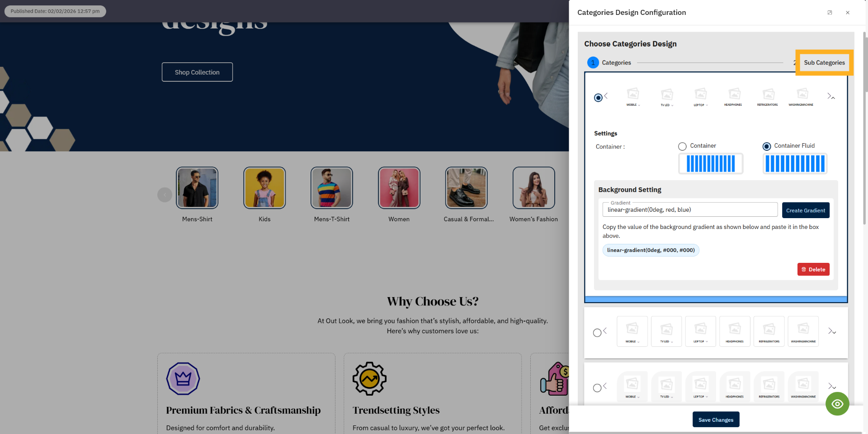
Task: Click the MOBILE image icon in first design
Action: 633,94
